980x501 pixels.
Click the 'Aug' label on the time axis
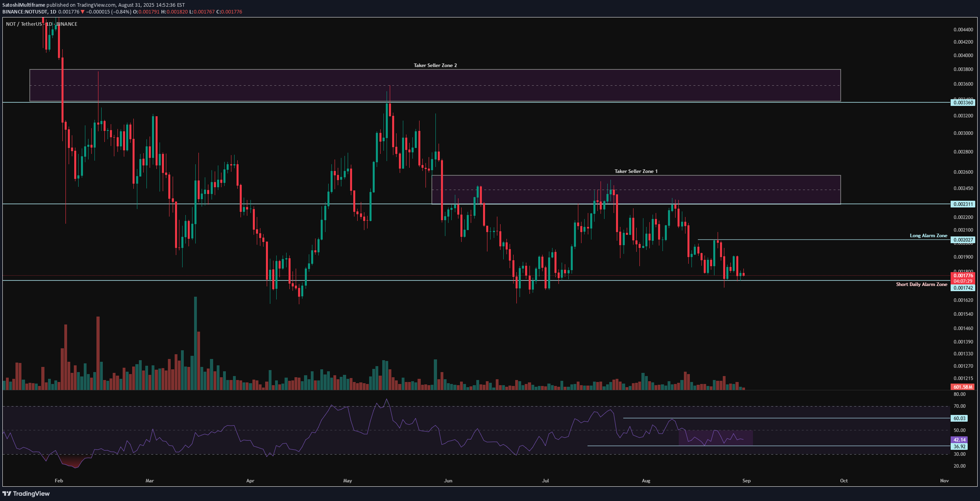(646, 481)
